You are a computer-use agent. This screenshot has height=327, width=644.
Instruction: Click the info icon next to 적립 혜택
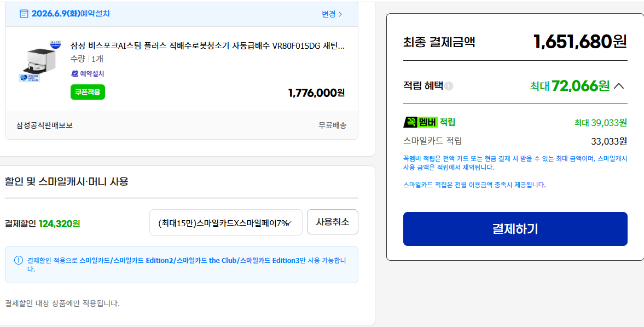tap(449, 86)
